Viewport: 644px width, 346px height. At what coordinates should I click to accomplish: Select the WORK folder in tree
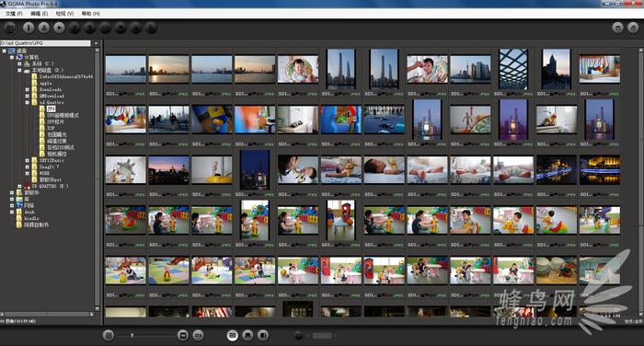click(44, 173)
